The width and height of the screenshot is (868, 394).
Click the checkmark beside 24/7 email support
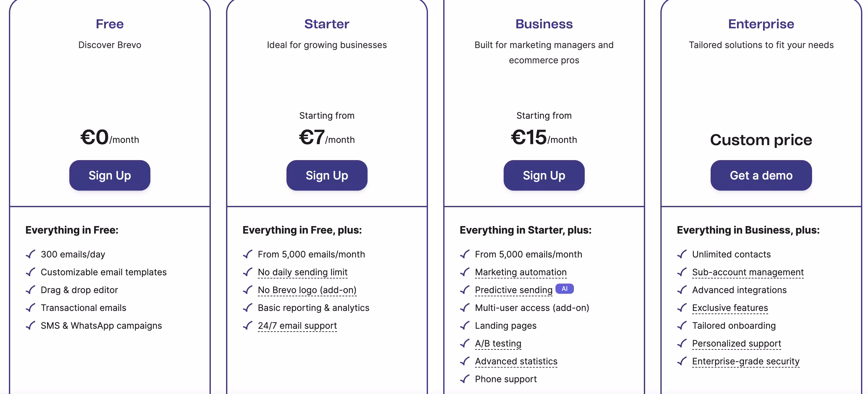[x=248, y=326]
